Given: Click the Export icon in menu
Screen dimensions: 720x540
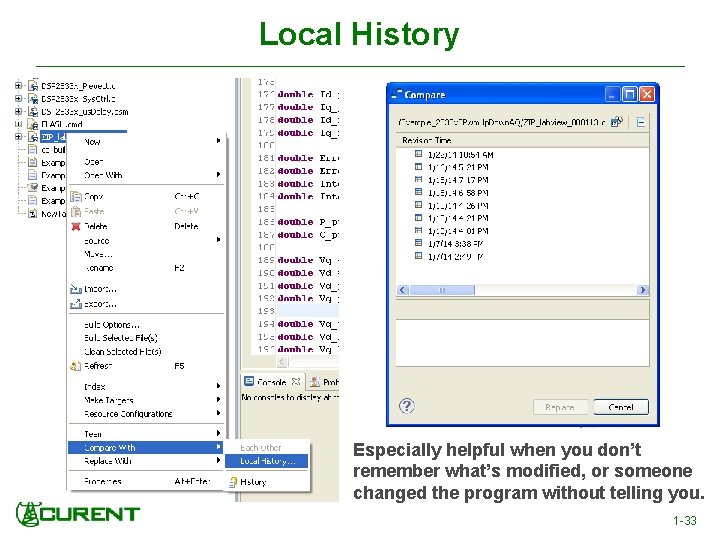Looking at the screenshot, I should tap(76, 304).
